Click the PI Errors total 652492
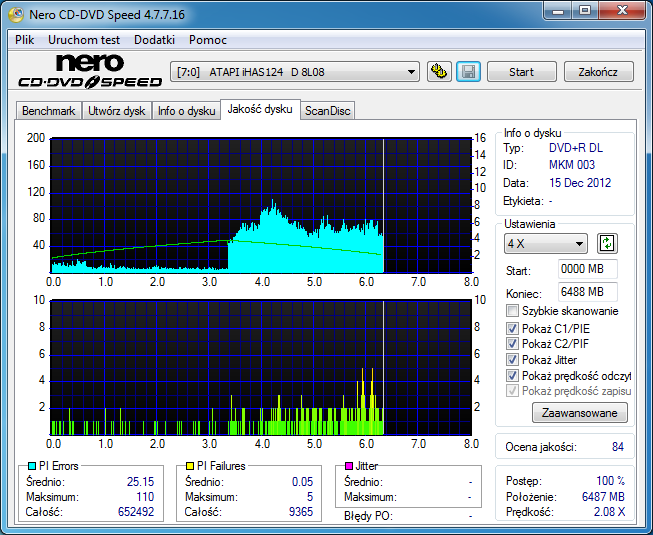653x535 pixels. tap(136, 512)
